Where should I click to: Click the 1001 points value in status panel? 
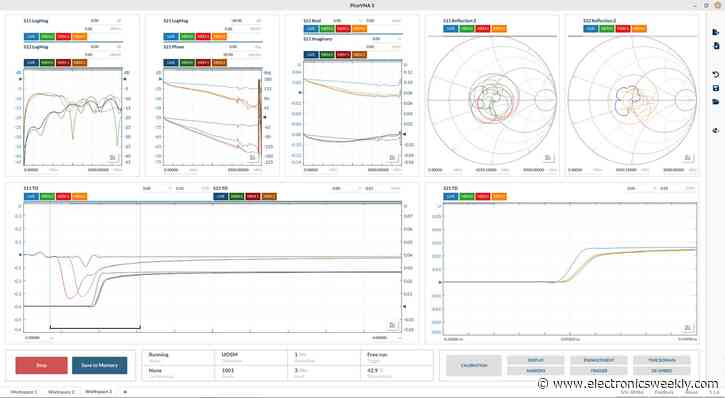(x=228, y=370)
